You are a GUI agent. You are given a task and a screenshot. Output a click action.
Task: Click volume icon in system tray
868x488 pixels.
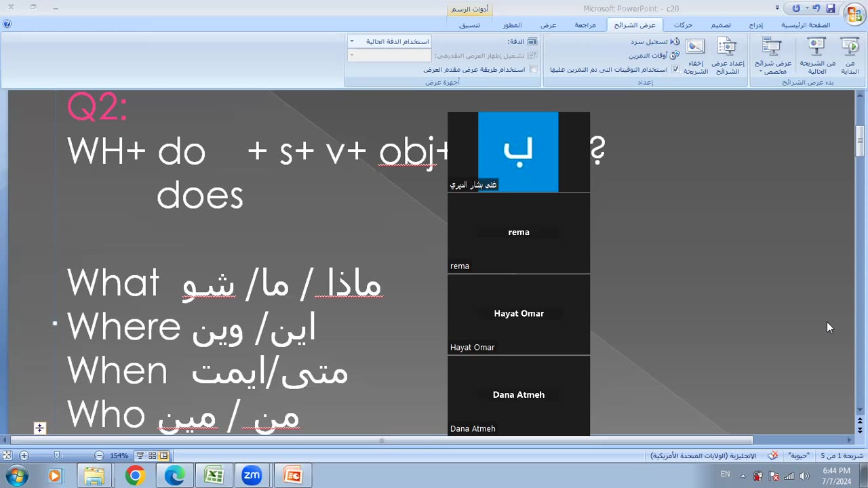(x=804, y=476)
